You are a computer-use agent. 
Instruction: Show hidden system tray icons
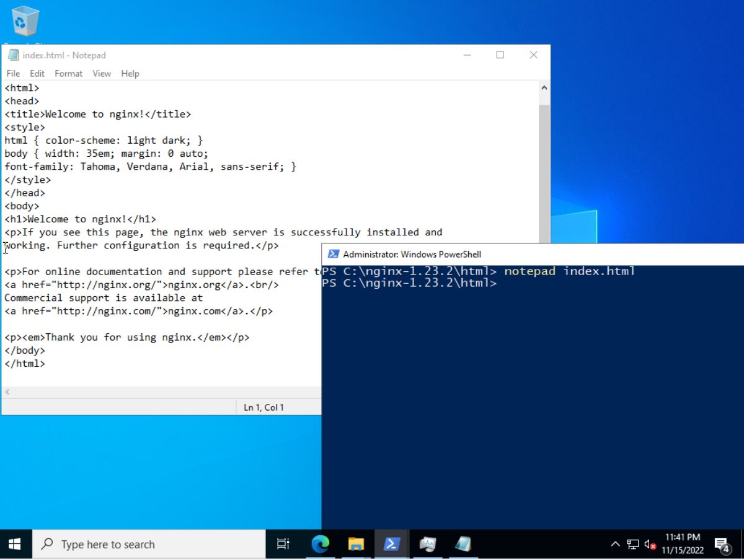(x=615, y=543)
